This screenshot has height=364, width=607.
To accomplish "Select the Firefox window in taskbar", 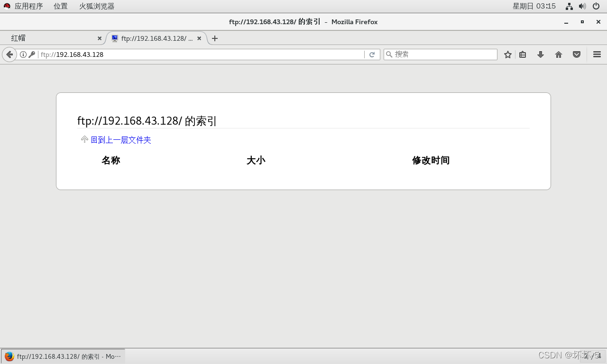I will pos(63,356).
